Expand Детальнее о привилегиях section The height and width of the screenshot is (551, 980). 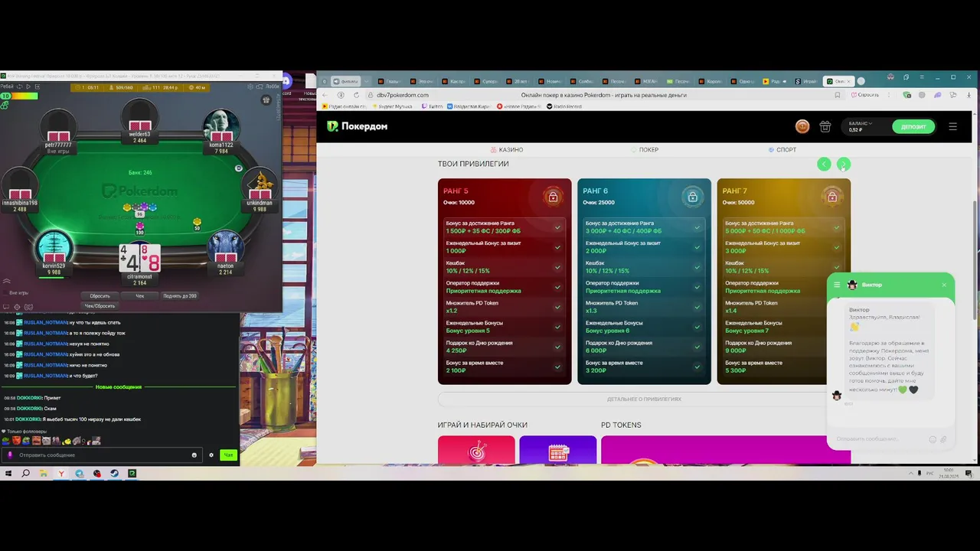[x=644, y=399]
